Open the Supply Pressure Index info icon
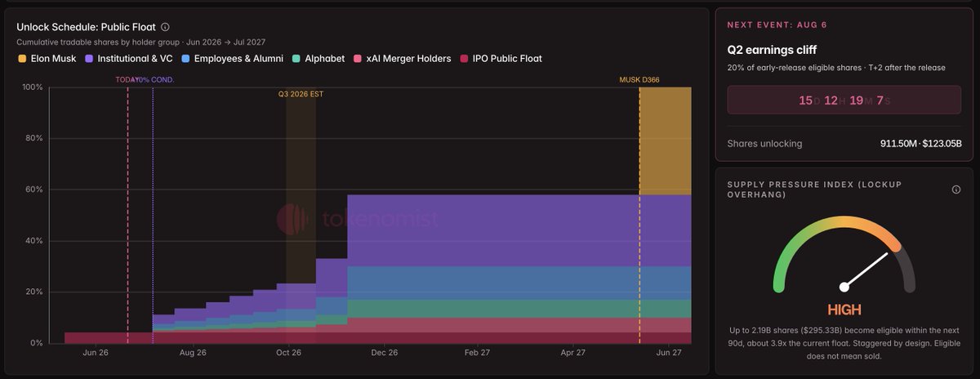 coord(956,189)
